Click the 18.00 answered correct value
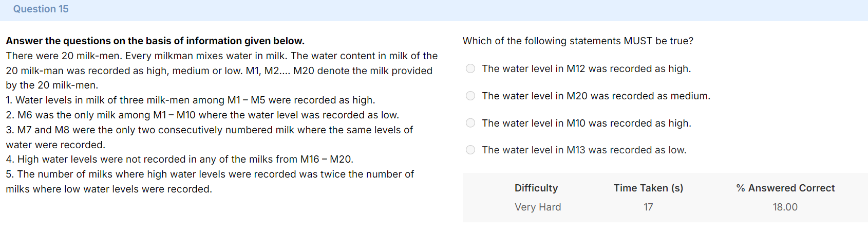The height and width of the screenshot is (229, 868). point(785,207)
